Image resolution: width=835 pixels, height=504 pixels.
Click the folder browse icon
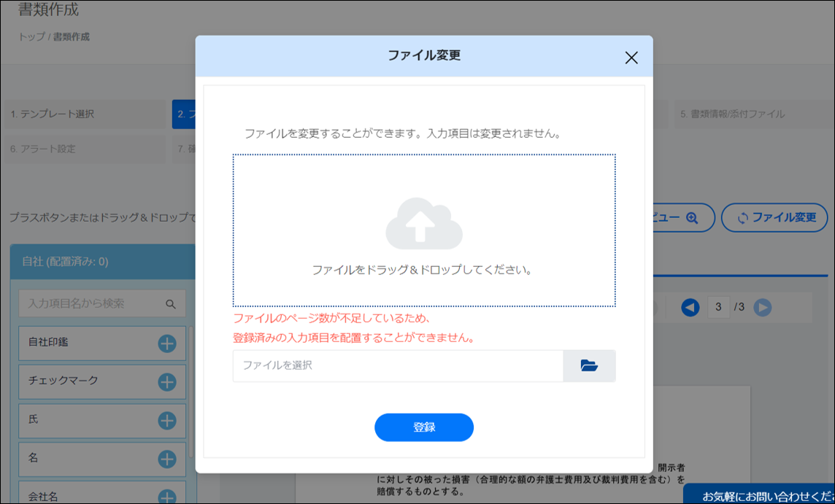[589, 366]
